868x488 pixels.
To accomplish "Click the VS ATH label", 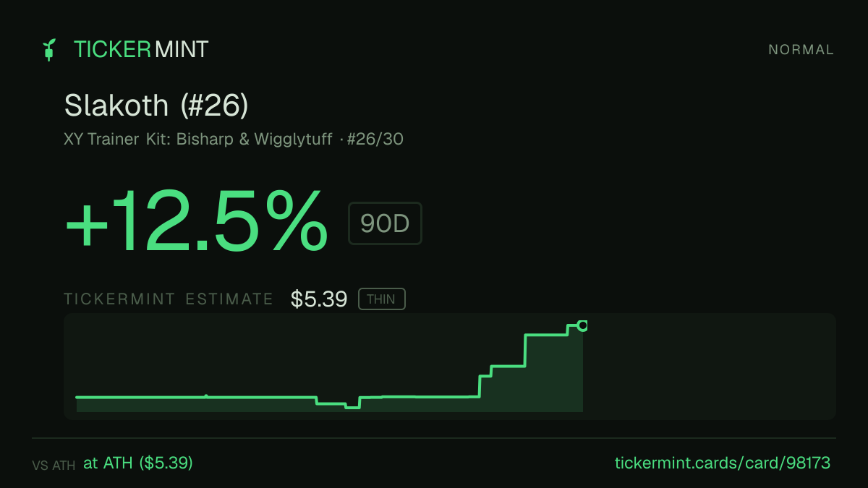I will pyautogui.click(x=54, y=466).
